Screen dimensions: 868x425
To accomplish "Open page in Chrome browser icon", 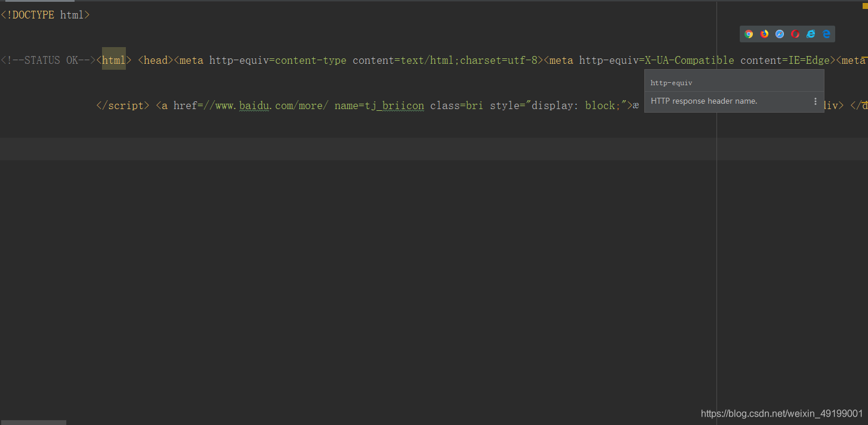I will click(x=749, y=34).
